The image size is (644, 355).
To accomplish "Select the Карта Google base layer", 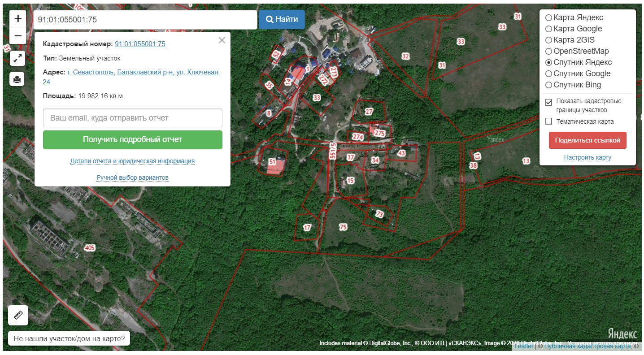I will click(548, 29).
